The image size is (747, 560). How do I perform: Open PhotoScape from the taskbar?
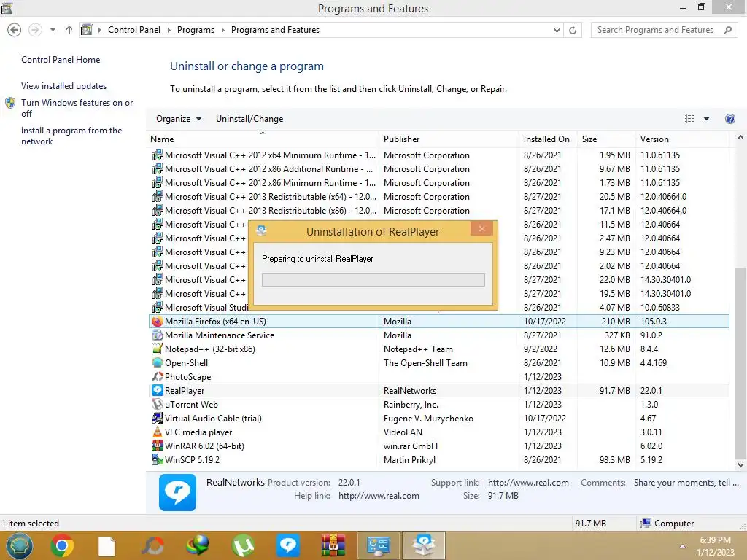[153, 545]
